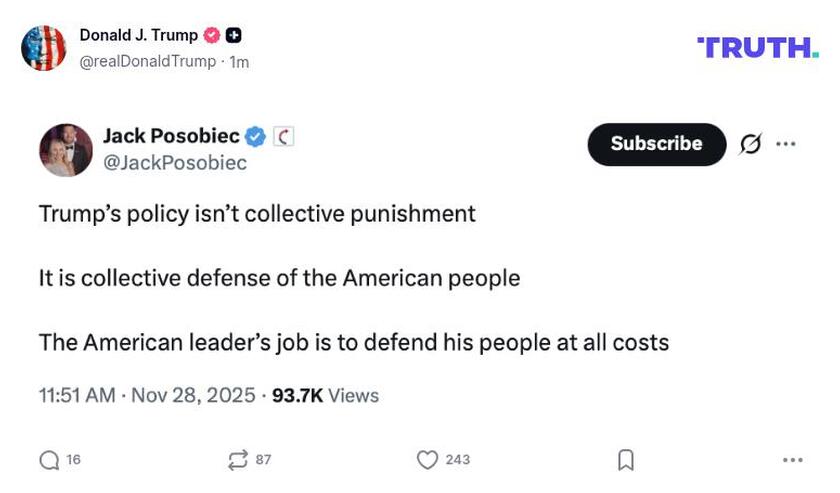This screenshot has width=840, height=493.
Task: Click the black plus badge icon
Action: (234, 35)
